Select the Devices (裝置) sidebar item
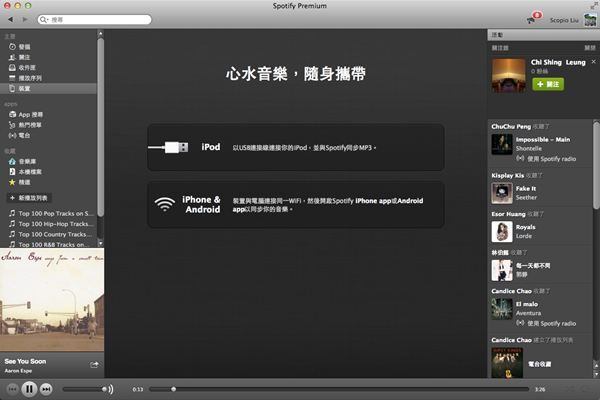This screenshot has height=400, width=600. (48, 88)
